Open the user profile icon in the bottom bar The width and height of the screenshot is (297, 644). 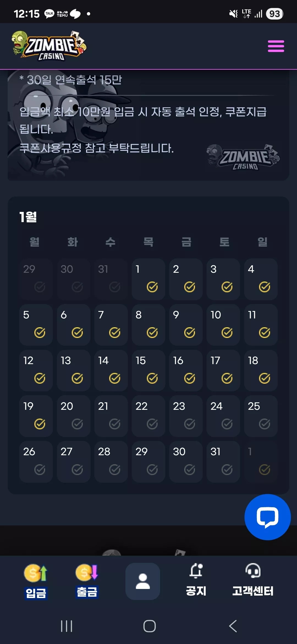143,581
